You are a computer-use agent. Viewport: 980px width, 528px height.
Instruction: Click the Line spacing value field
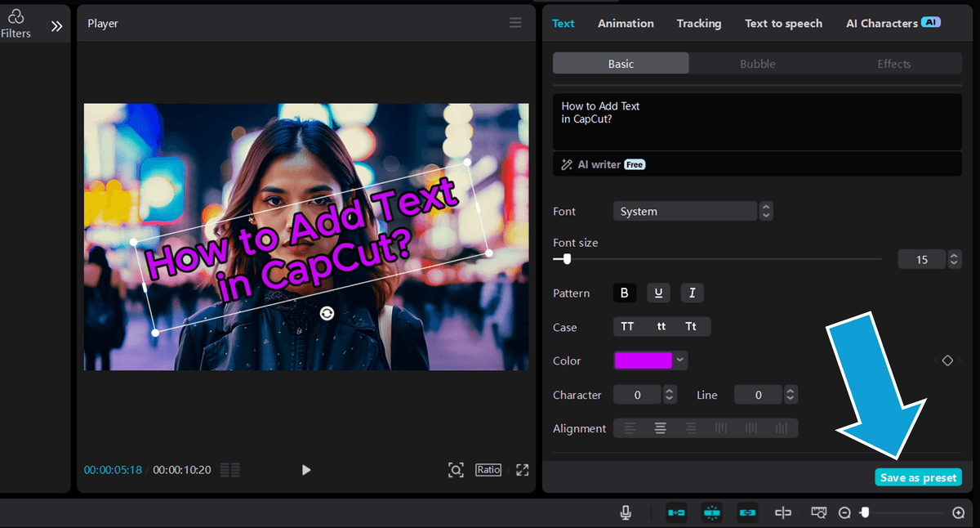[758, 395]
